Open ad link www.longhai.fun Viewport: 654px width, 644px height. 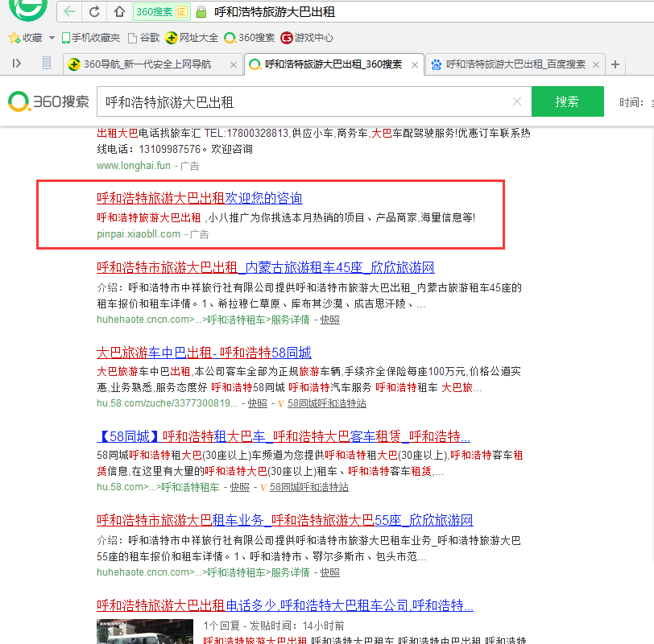tap(134, 166)
